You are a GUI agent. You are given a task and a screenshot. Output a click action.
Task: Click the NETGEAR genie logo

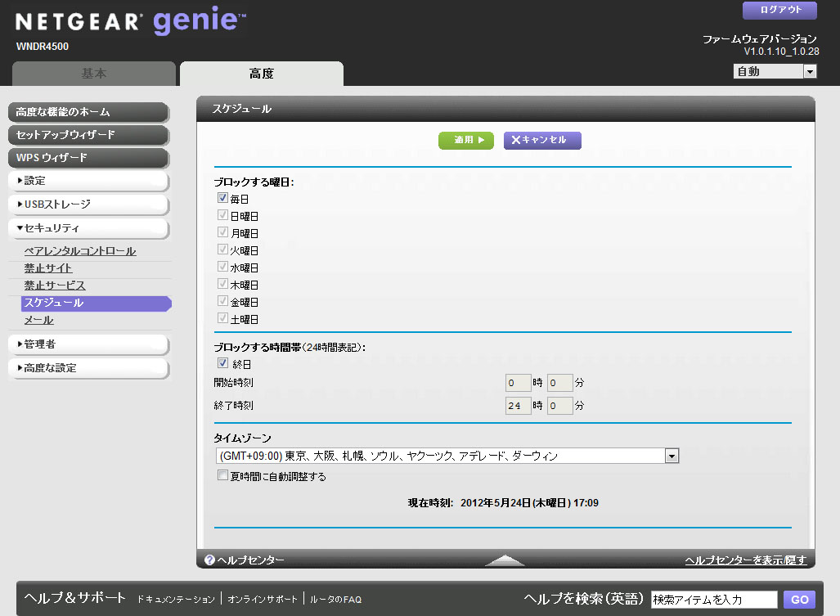click(x=131, y=22)
